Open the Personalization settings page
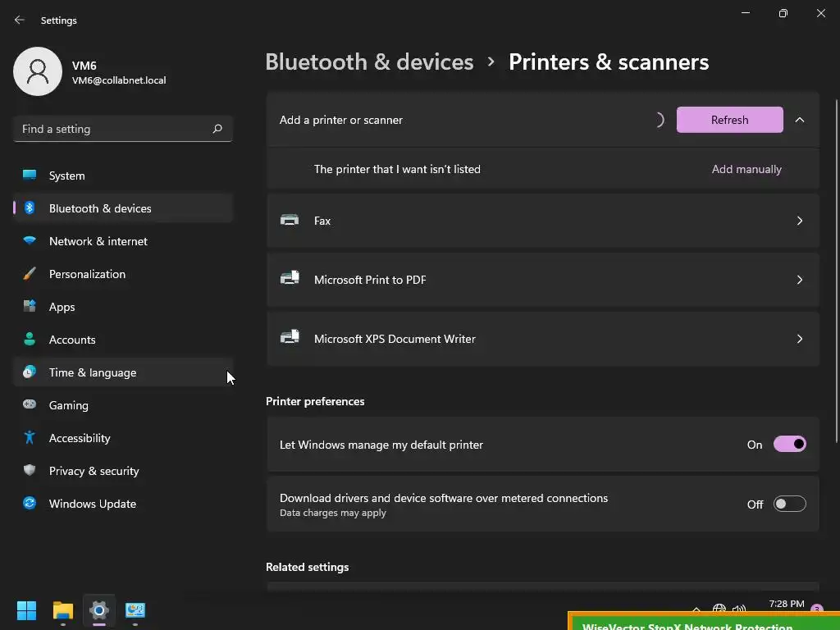840x630 pixels. 87,274
